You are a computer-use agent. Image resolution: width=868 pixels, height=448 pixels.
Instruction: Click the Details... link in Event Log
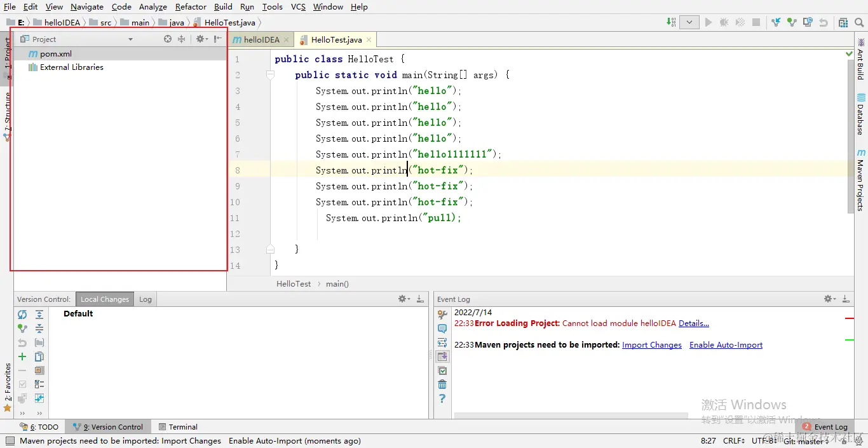[x=694, y=323]
